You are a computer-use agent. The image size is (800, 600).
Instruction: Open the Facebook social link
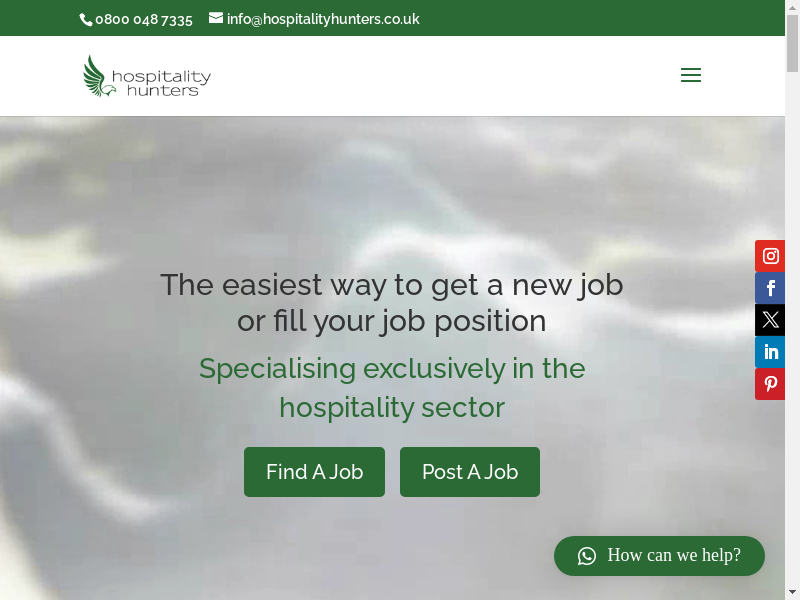pyautogui.click(x=770, y=288)
